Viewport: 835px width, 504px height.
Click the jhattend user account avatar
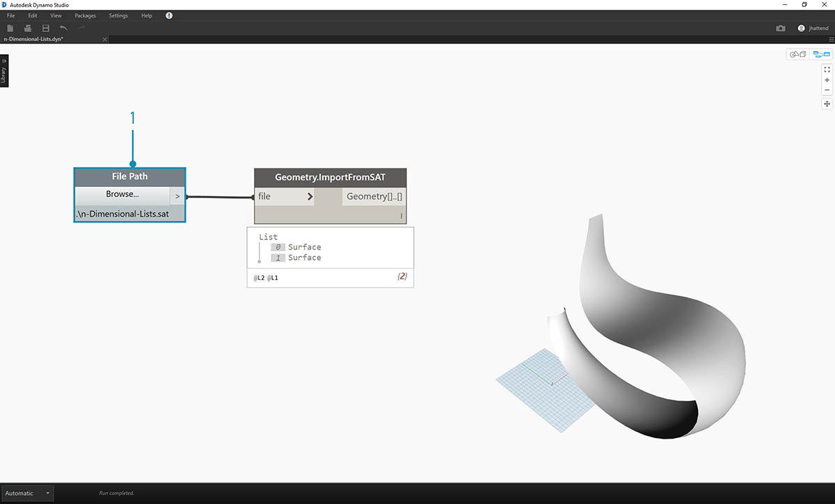802,29
